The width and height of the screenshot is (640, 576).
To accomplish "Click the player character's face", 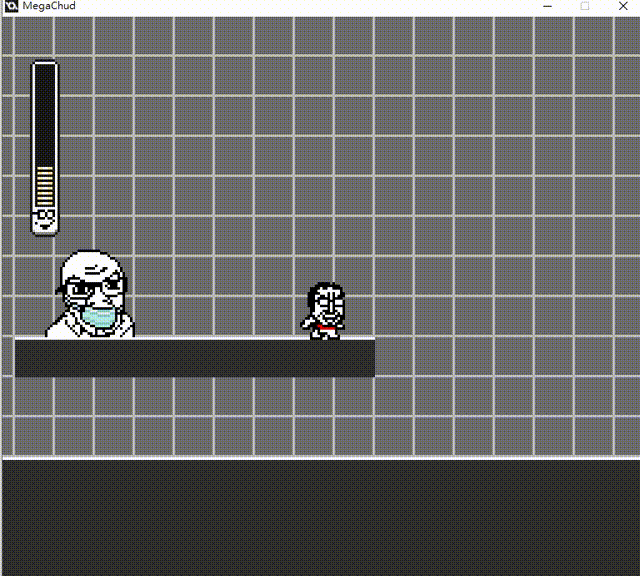I will [x=325, y=303].
